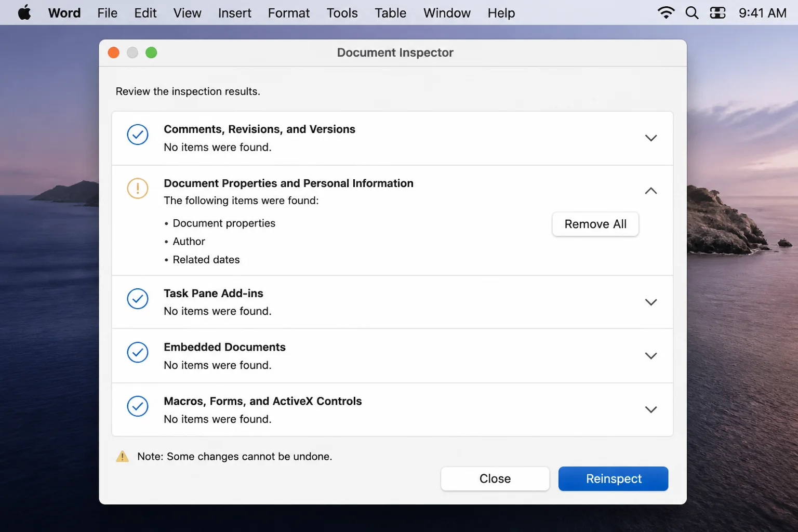Click the yellow caution triangle beside the Note
This screenshot has width=798, height=532.
click(122, 457)
